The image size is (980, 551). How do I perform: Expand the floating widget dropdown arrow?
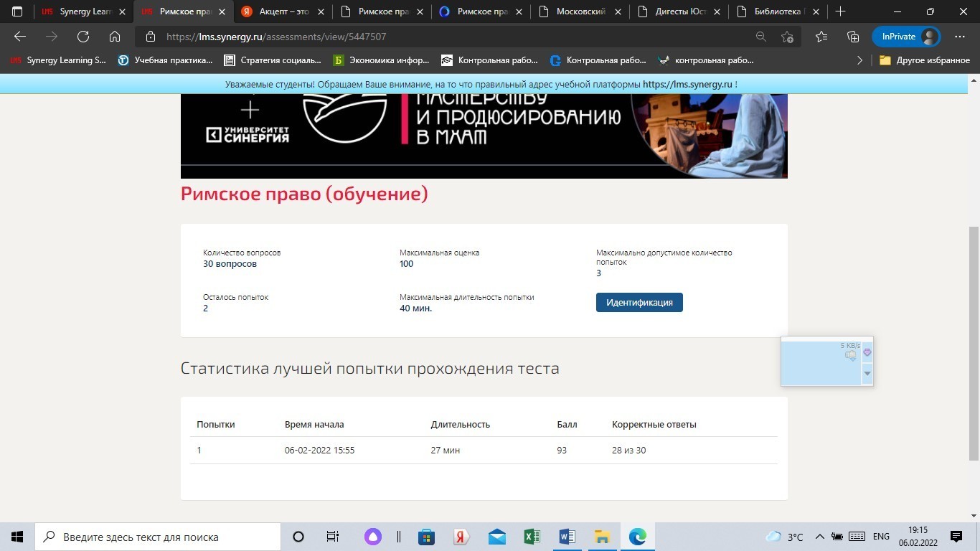point(867,374)
